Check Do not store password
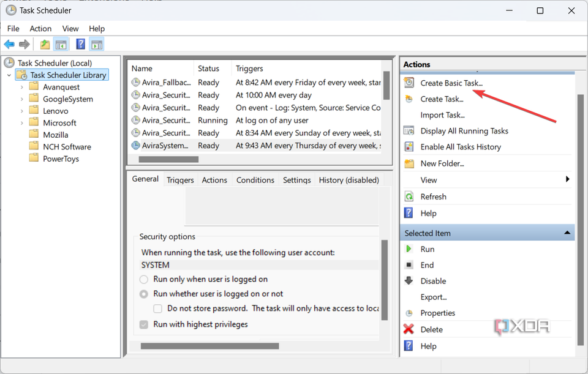588x374 pixels. pos(157,308)
